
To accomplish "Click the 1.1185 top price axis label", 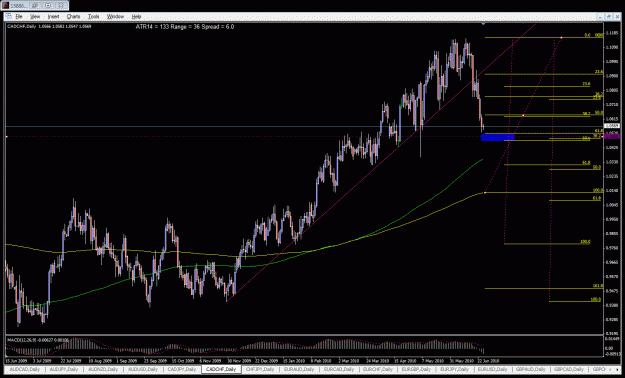I will coord(611,33).
